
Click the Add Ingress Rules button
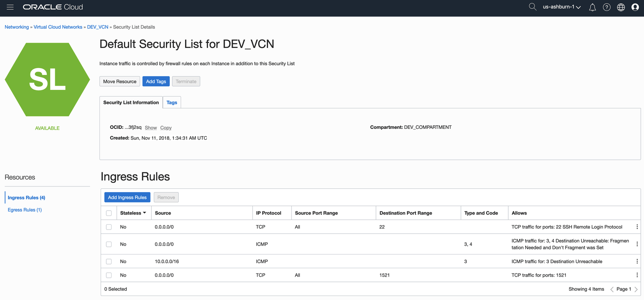(127, 197)
